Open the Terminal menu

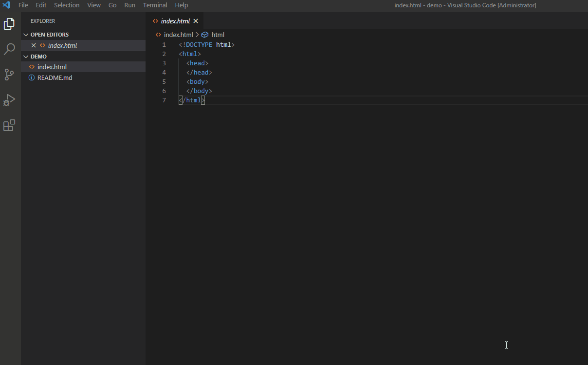point(155,5)
